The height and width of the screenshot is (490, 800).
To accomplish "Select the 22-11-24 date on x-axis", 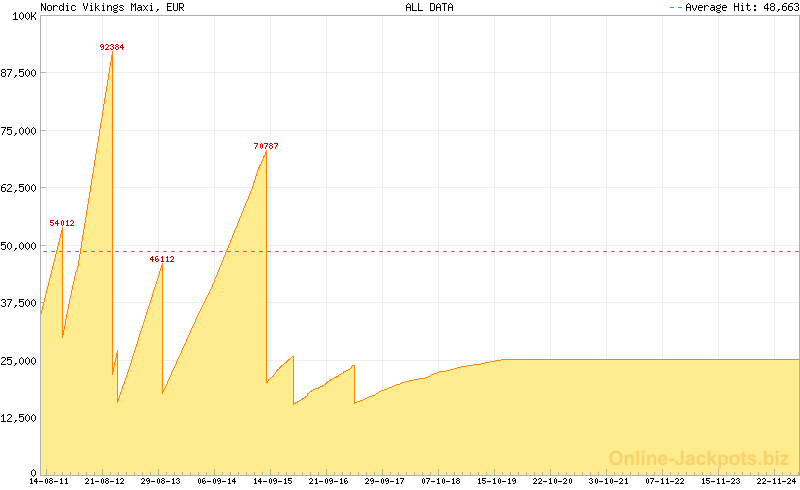I will (777, 481).
